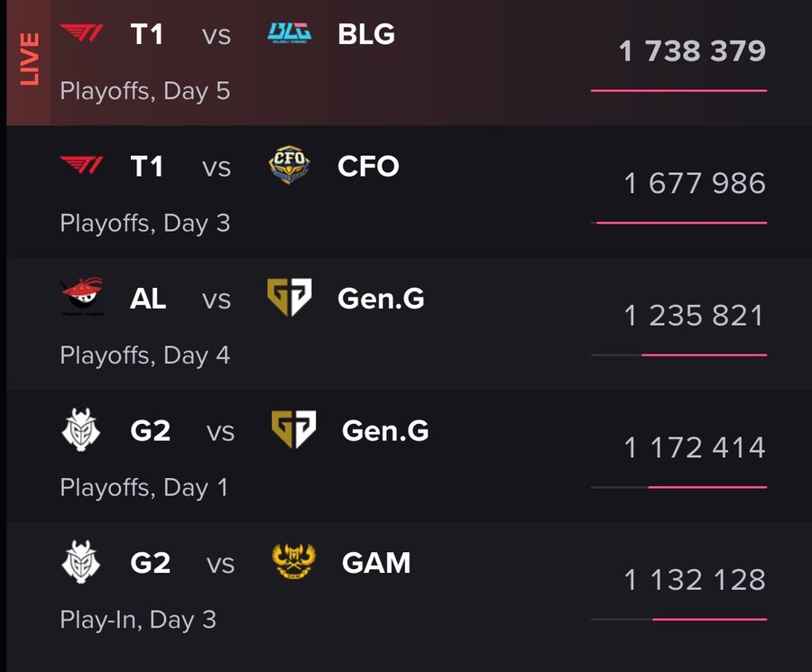Click the AL Anyone's Legend logo
This screenshot has width=812, height=672.
coord(82,297)
